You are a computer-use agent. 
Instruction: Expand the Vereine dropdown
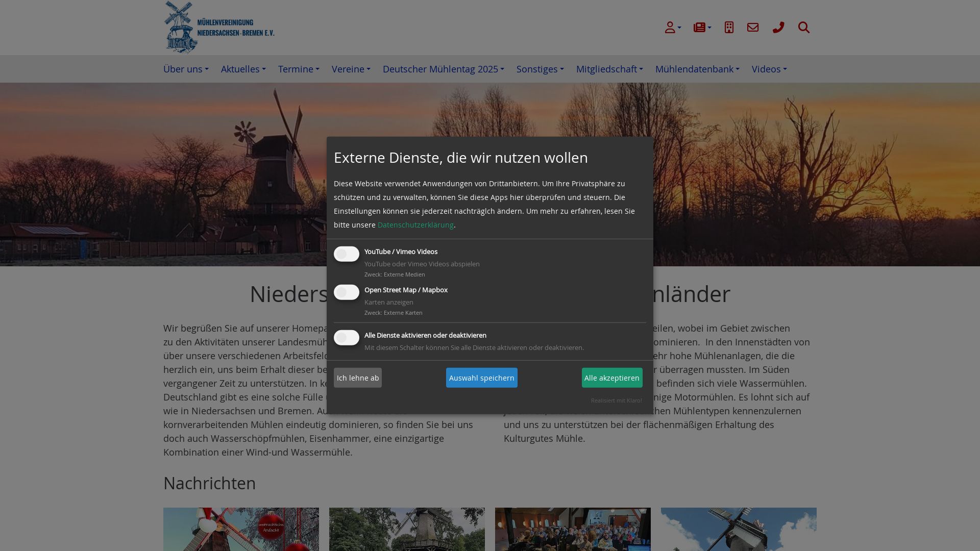(351, 69)
